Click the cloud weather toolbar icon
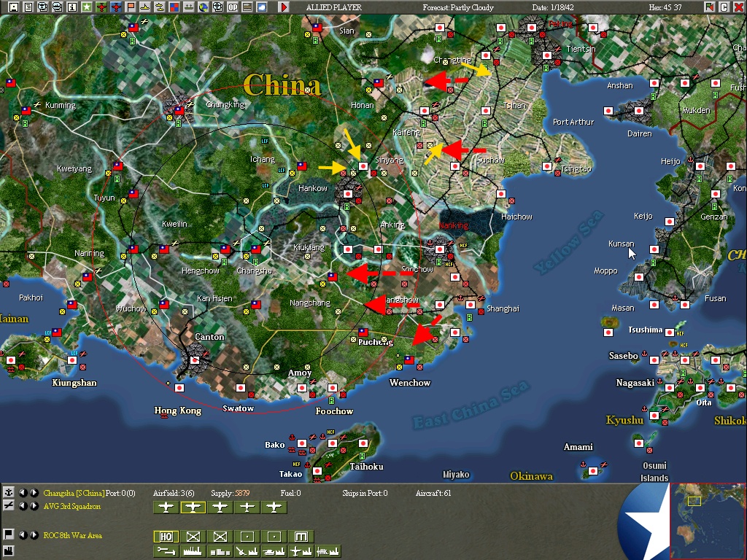The width and height of the screenshot is (747, 560). click(262, 7)
